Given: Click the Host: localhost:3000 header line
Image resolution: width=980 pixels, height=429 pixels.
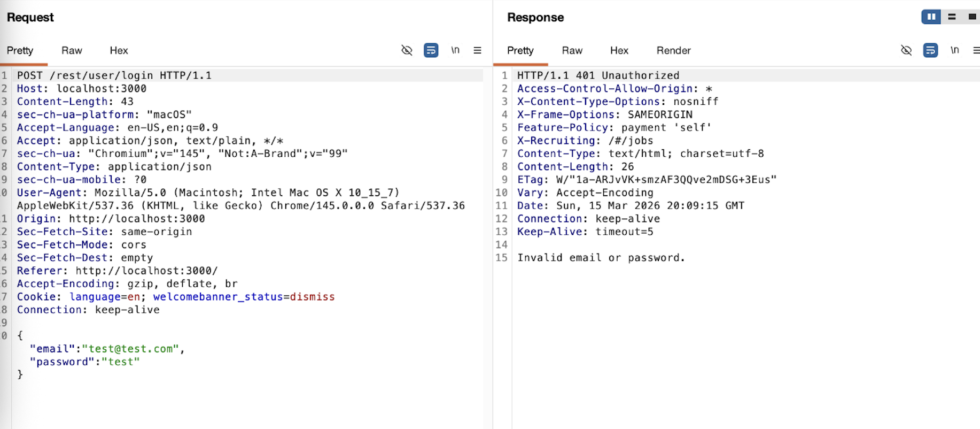Looking at the screenshot, I should 81,88.
